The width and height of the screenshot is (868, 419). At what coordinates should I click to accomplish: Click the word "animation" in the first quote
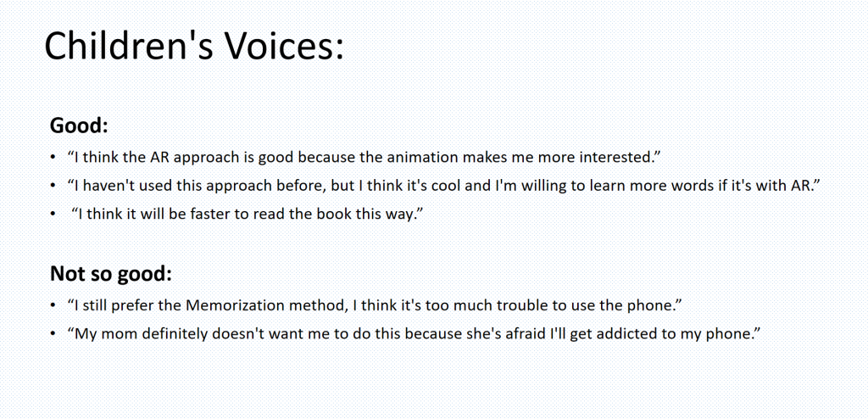tap(422, 158)
